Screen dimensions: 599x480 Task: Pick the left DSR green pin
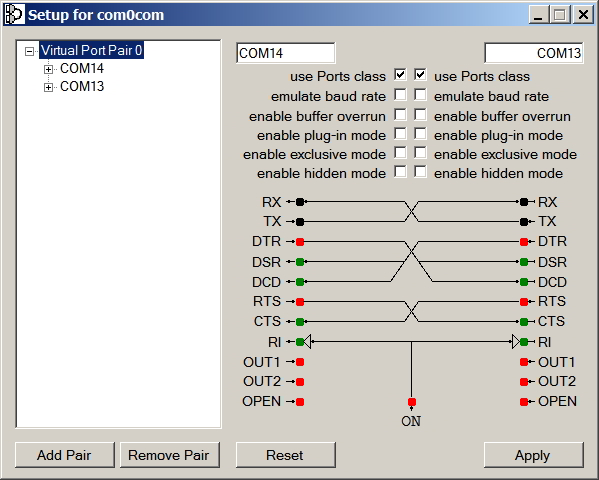300,262
